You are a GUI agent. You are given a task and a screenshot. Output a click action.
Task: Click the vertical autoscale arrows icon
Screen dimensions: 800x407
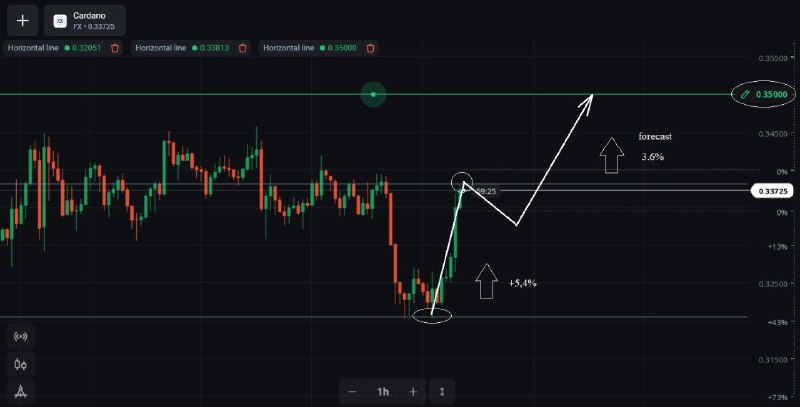(442, 392)
